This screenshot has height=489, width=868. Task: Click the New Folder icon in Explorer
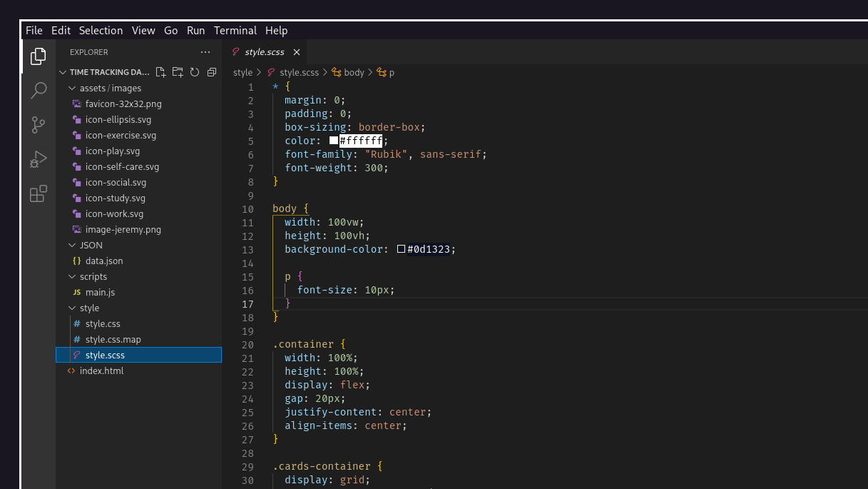pos(177,71)
